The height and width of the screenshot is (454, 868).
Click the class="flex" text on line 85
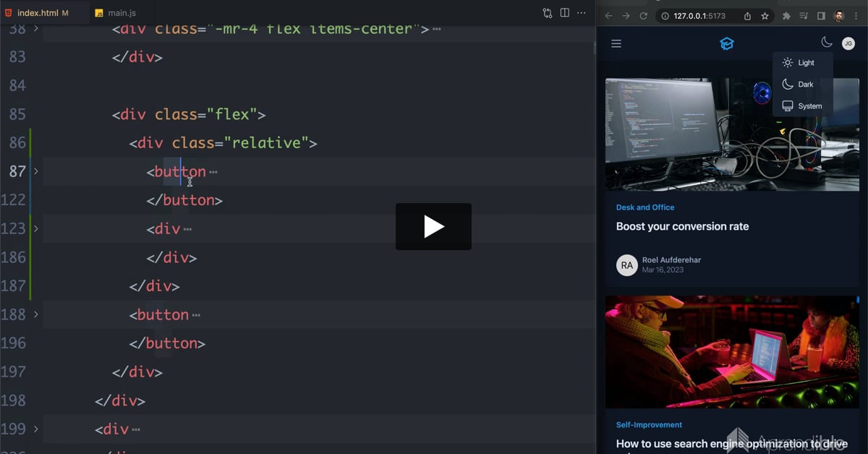206,114
